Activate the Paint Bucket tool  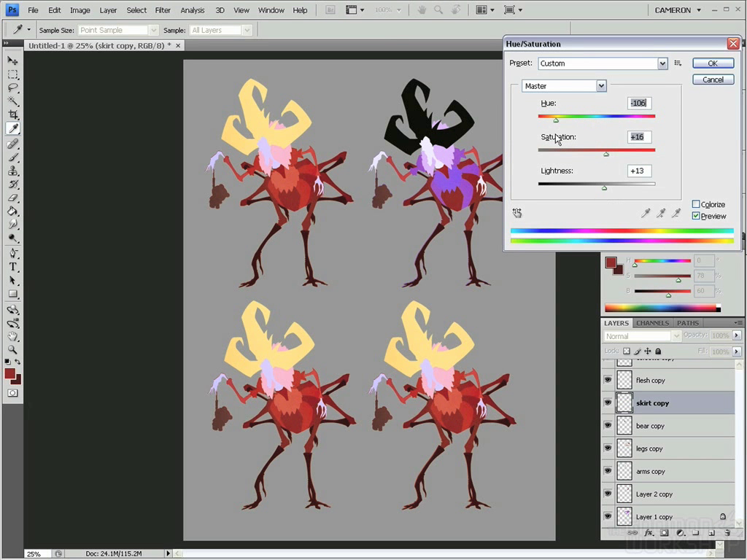point(13,211)
